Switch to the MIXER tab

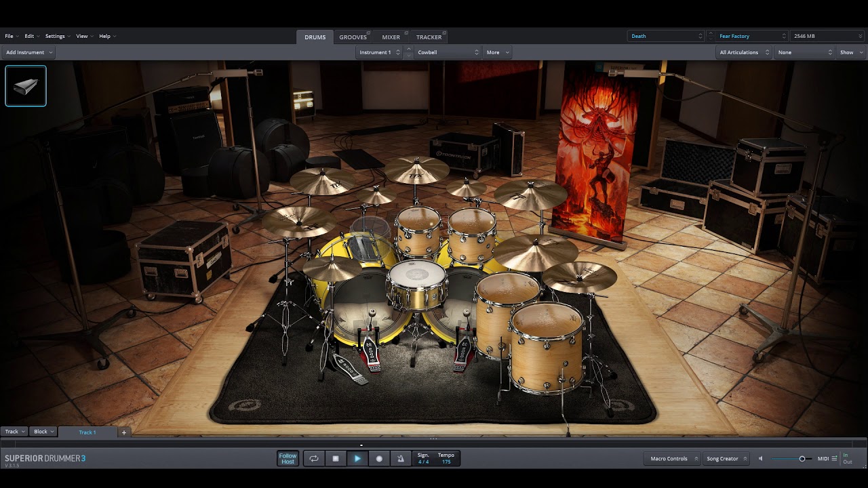click(x=391, y=37)
